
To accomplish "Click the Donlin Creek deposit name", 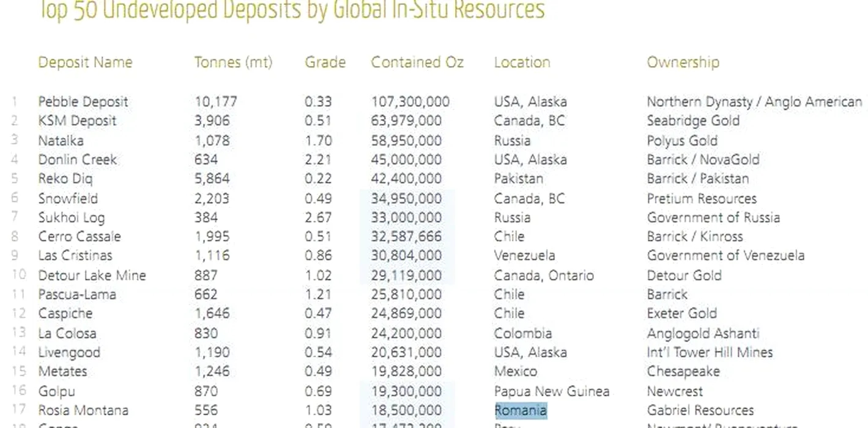I will 77,160.
